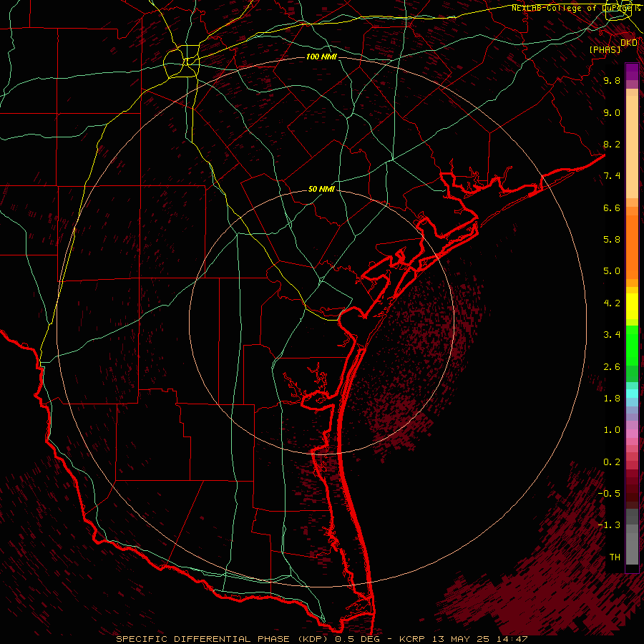Pick the gray swatch at color bar bottom

click(632, 548)
